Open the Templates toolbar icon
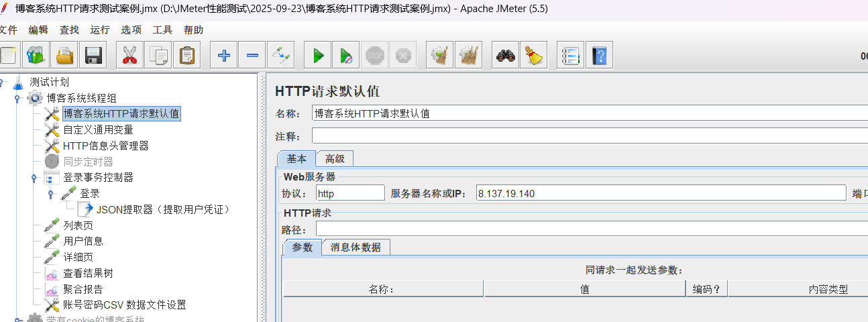Image resolution: width=868 pixels, height=322 pixels. (x=36, y=55)
